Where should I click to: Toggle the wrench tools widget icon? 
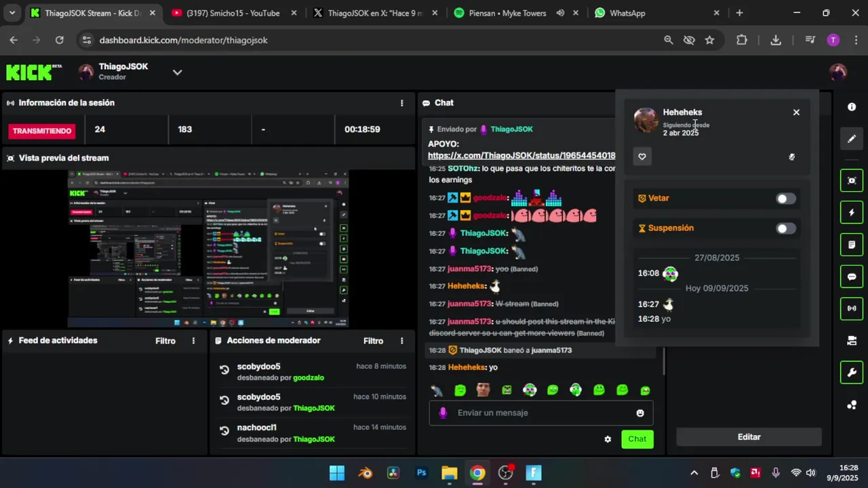pyautogui.click(x=852, y=372)
